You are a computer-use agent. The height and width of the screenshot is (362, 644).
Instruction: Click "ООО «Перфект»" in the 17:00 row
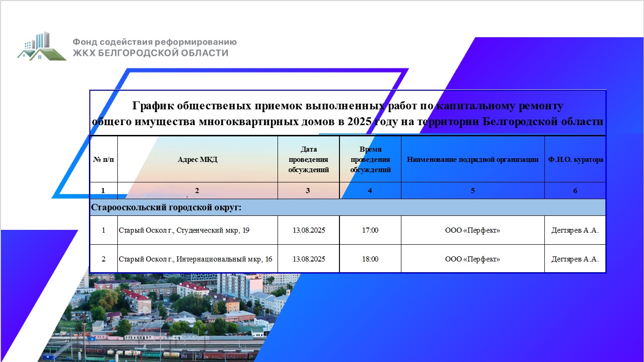[x=473, y=230]
